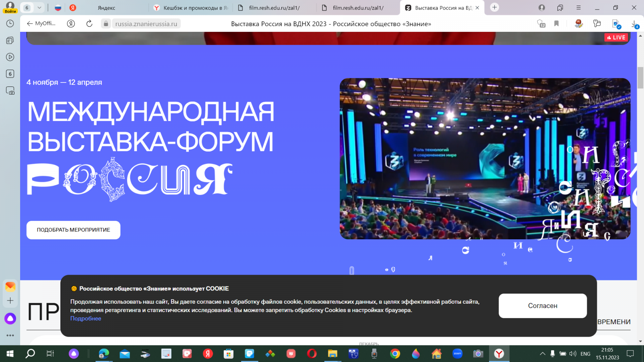Click the russia.znanierussia.ru address field
Viewport: 644px width, 362px height.
click(x=146, y=24)
